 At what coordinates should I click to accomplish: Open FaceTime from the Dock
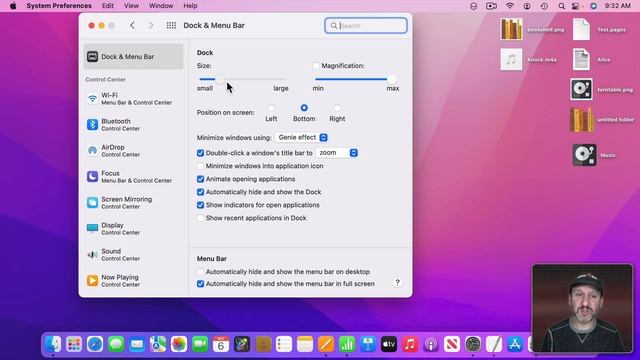point(200,344)
